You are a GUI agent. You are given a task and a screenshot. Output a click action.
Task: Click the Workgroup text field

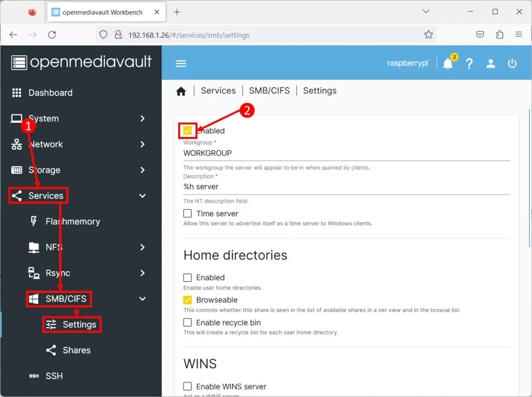(346, 153)
